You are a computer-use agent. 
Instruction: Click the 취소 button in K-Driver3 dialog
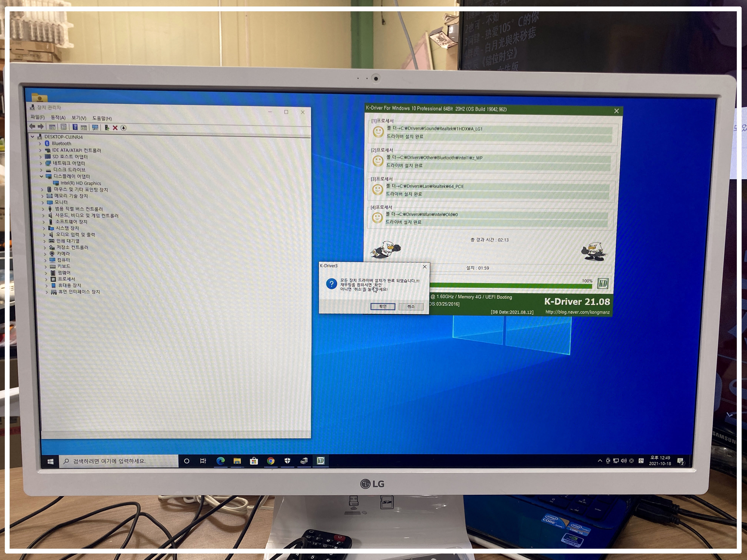click(411, 306)
